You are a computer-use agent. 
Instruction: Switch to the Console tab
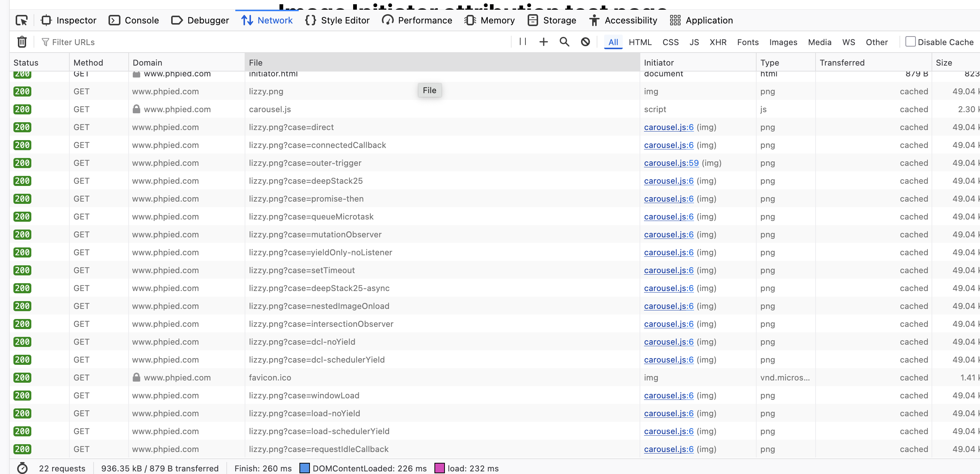coord(134,20)
